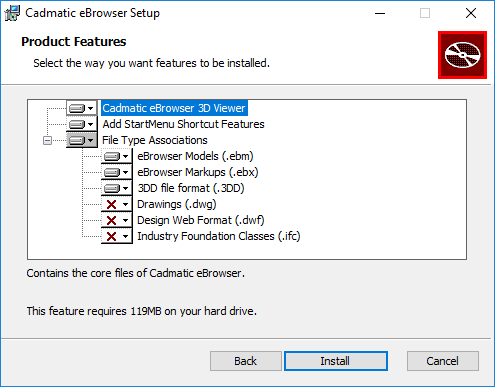The image size is (495, 387).
Task: Select Industry Foundation Classes (.ifc) label
Action: click(x=219, y=236)
